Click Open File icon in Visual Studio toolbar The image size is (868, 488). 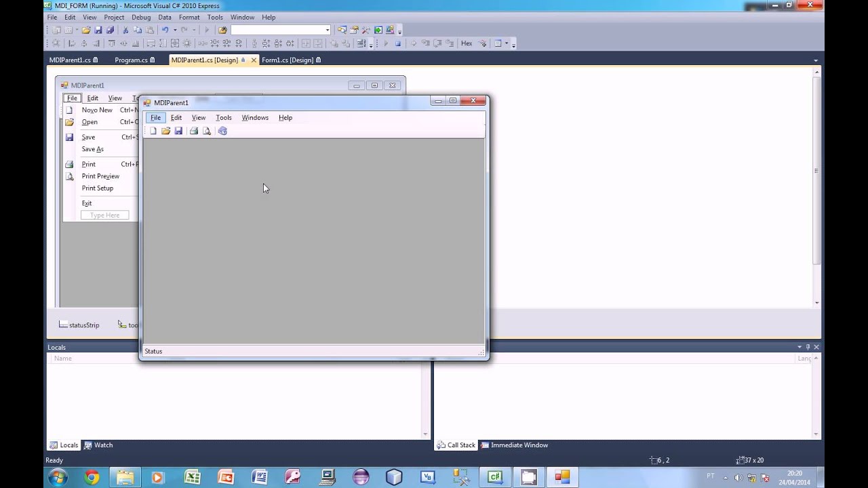(x=86, y=30)
